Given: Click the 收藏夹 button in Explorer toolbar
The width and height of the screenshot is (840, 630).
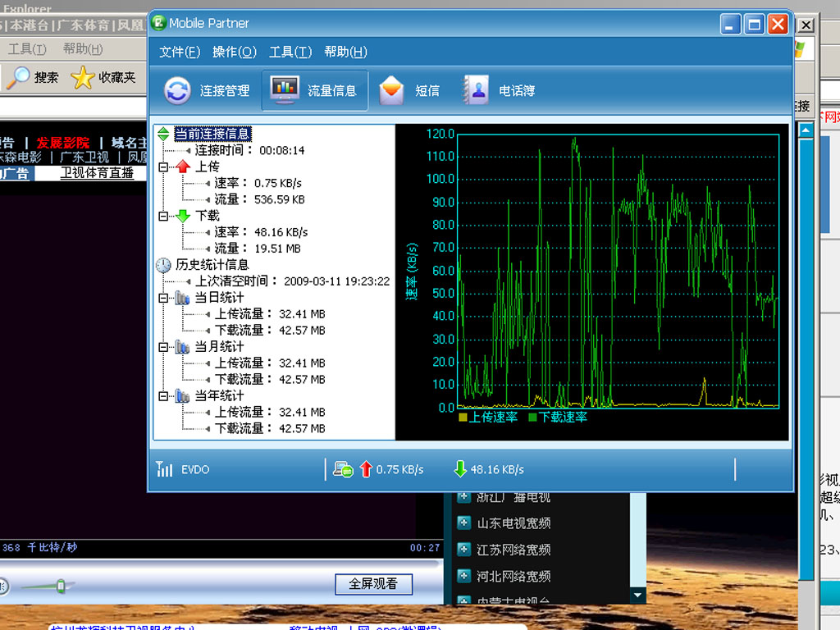Looking at the screenshot, I should [x=103, y=78].
